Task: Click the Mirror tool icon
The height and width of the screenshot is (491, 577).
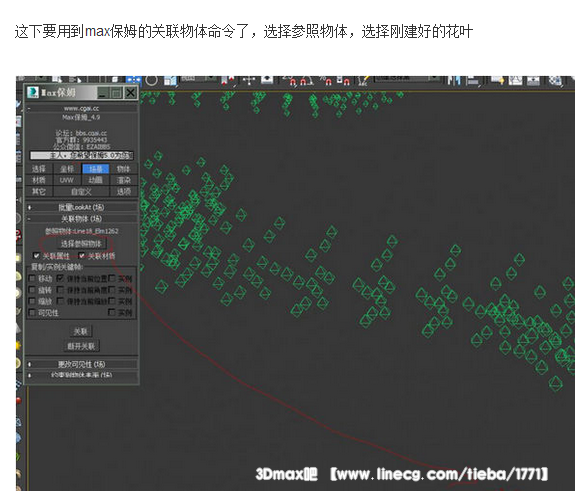Action: (454, 81)
